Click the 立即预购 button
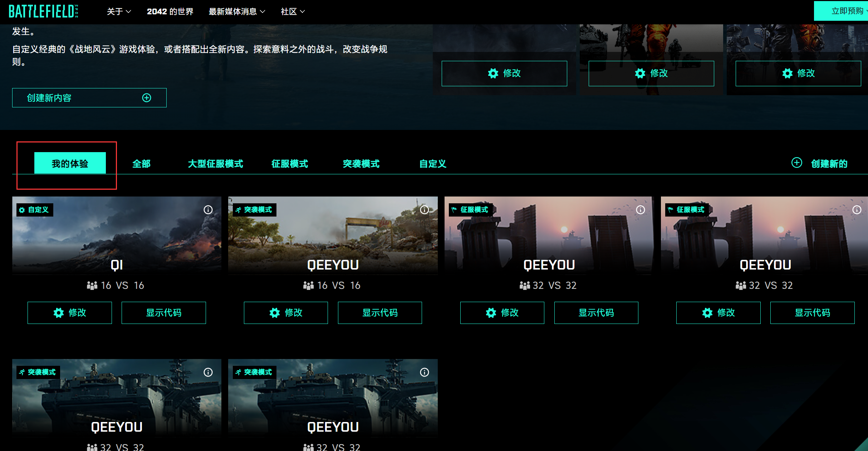This screenshot has height=451, width=868. click(x=841, y=11)
